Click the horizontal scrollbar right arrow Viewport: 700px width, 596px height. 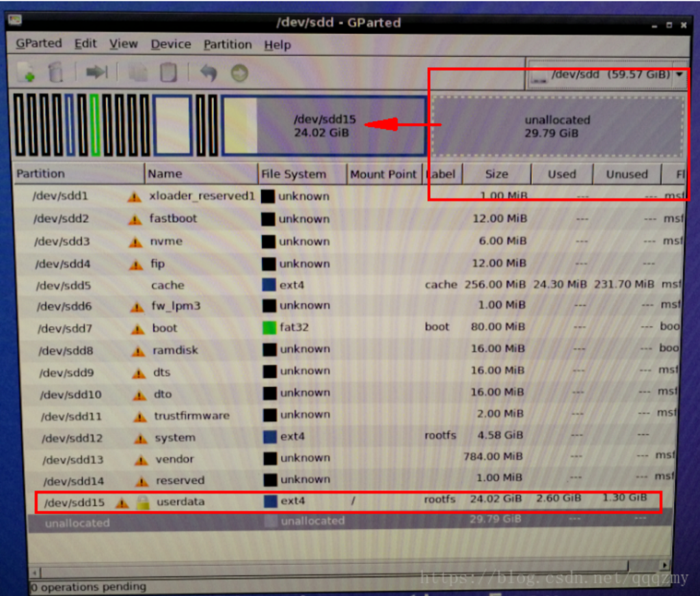[x=665, y=565]
